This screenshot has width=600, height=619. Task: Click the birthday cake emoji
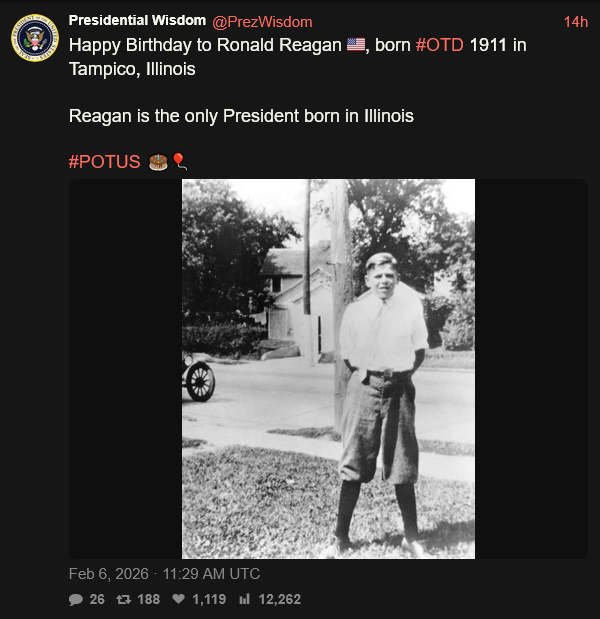pyautogui.click(x=158, y=162)
